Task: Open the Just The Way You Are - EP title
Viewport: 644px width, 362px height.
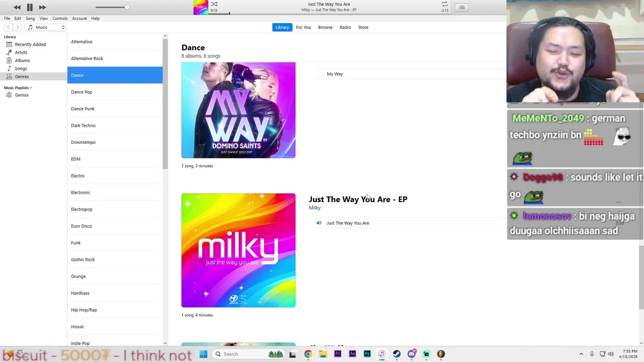Action: pyautogui.click(x=358, y=200)
